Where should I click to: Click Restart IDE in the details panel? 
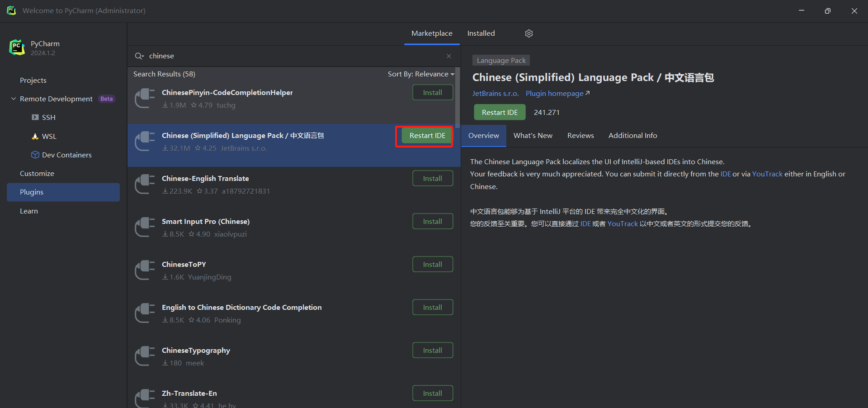[x=500, y=112]
